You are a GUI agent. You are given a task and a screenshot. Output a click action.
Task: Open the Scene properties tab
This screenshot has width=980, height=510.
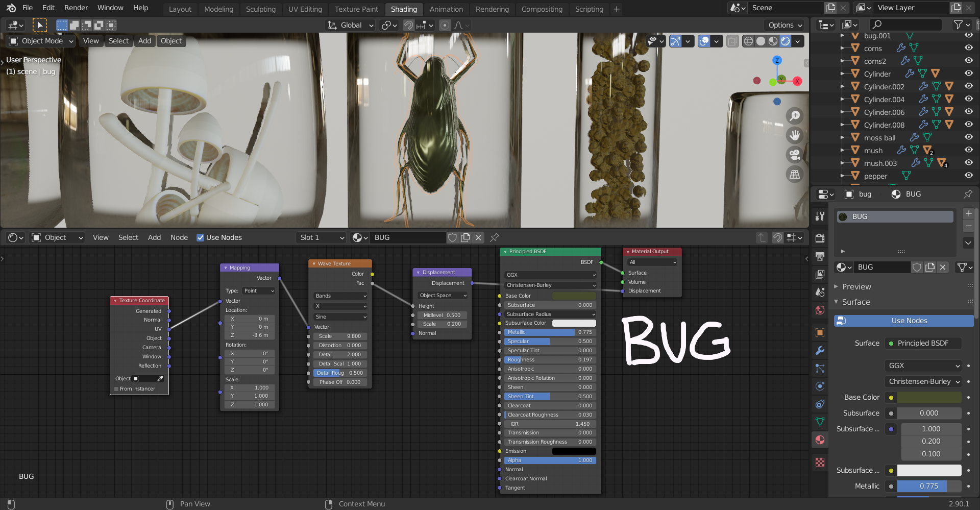(x=820, y=292)
